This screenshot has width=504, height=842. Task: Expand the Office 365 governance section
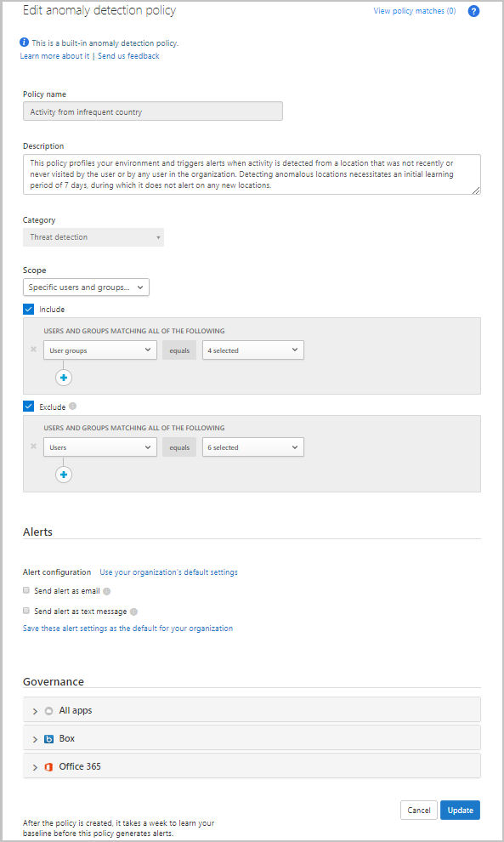[x=252, y=766]
